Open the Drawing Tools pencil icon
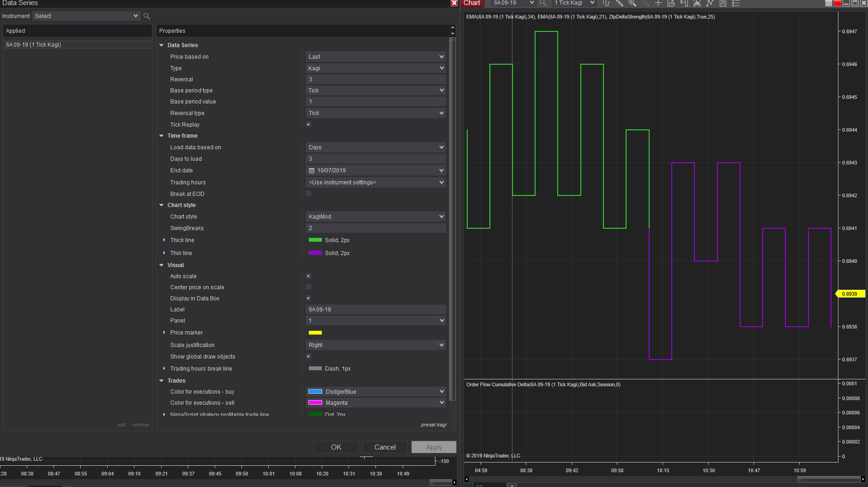Screen dimensions: 868x487 click(620, 3)
